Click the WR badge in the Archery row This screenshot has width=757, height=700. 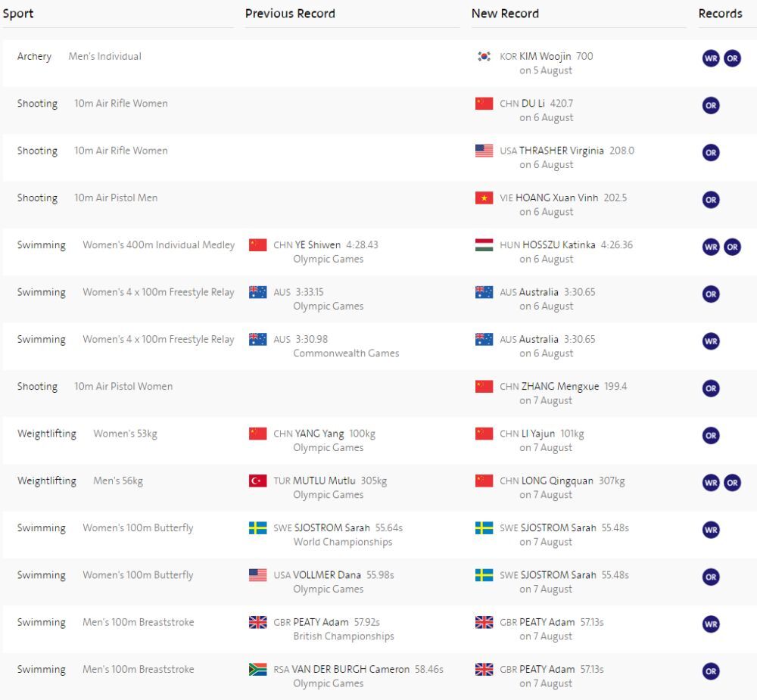710,58
